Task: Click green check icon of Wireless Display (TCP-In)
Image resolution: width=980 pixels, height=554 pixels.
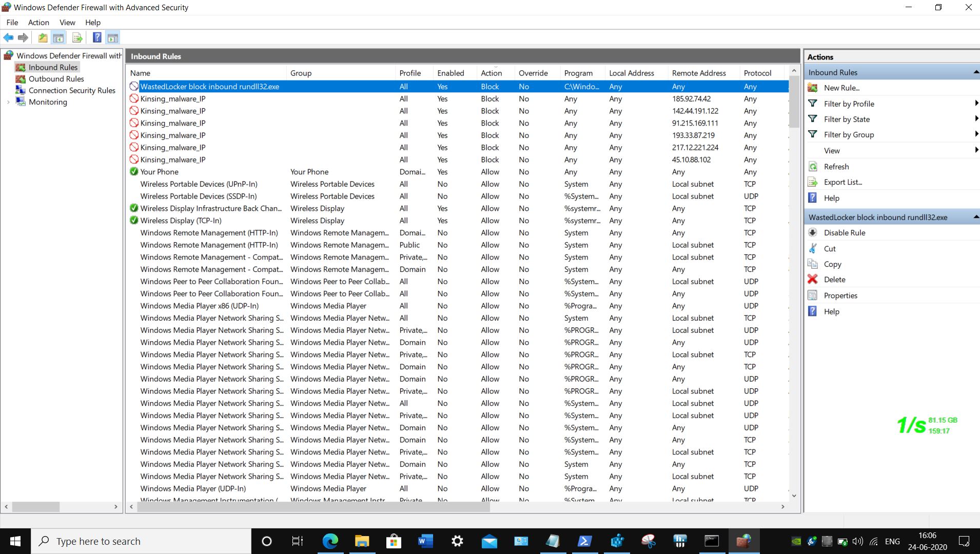Action: (134, 221)
